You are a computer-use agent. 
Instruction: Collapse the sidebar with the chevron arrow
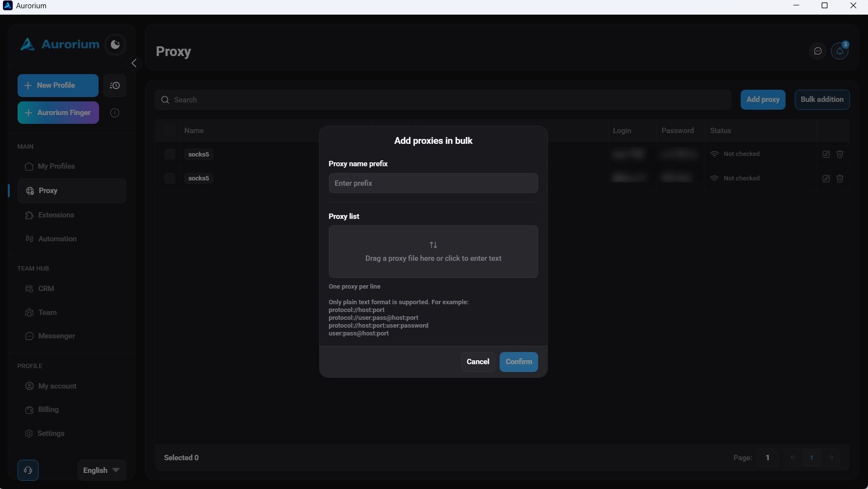[134, 63]
